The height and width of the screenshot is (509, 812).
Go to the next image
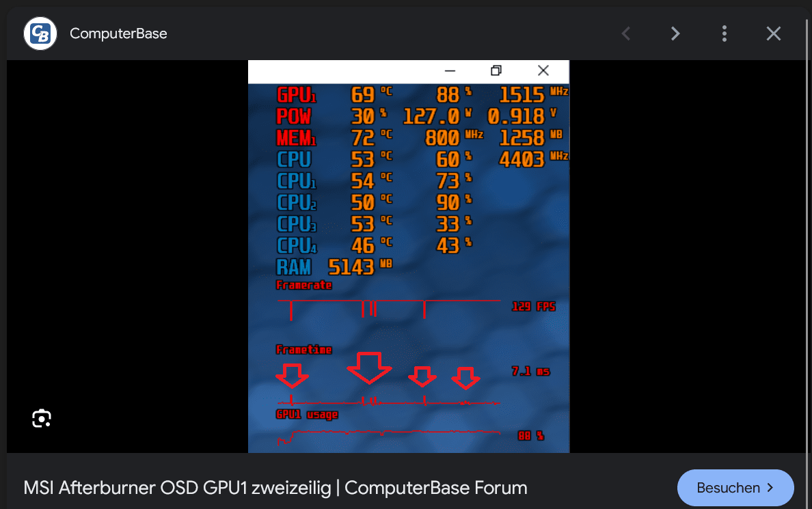click(675, 33)
